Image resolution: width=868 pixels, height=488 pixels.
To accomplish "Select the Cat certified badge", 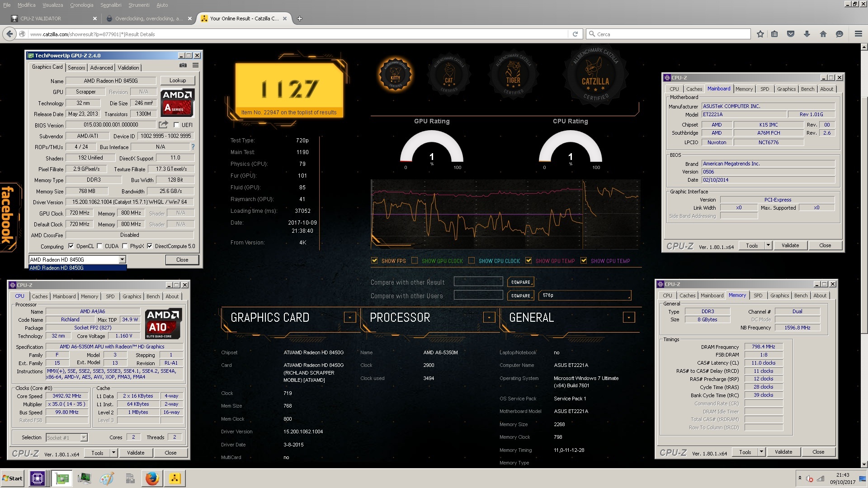I will 448,74.
